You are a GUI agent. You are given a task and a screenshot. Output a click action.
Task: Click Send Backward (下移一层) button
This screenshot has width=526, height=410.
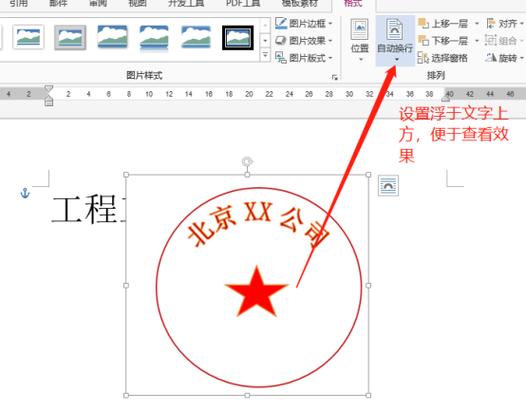(x=443, y=41)
